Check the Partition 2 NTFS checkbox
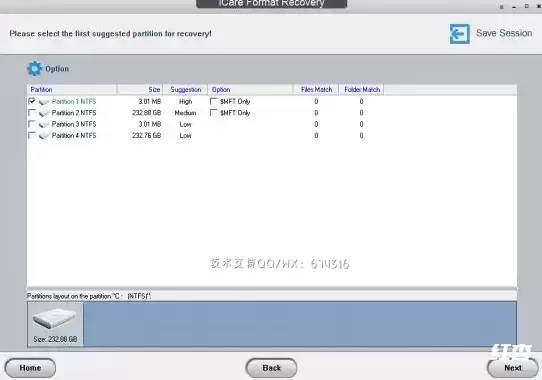The image size is (542, 380). (x=32, y=113)
